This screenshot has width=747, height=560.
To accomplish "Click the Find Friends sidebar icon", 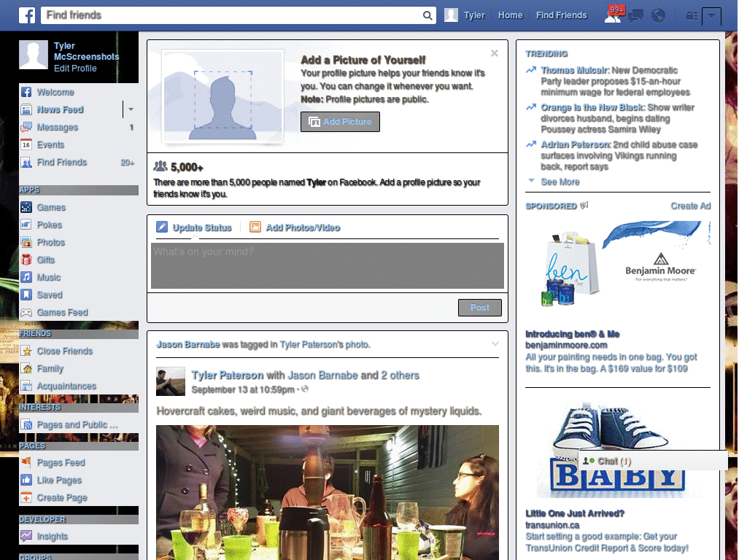I will tap(27, 163).
